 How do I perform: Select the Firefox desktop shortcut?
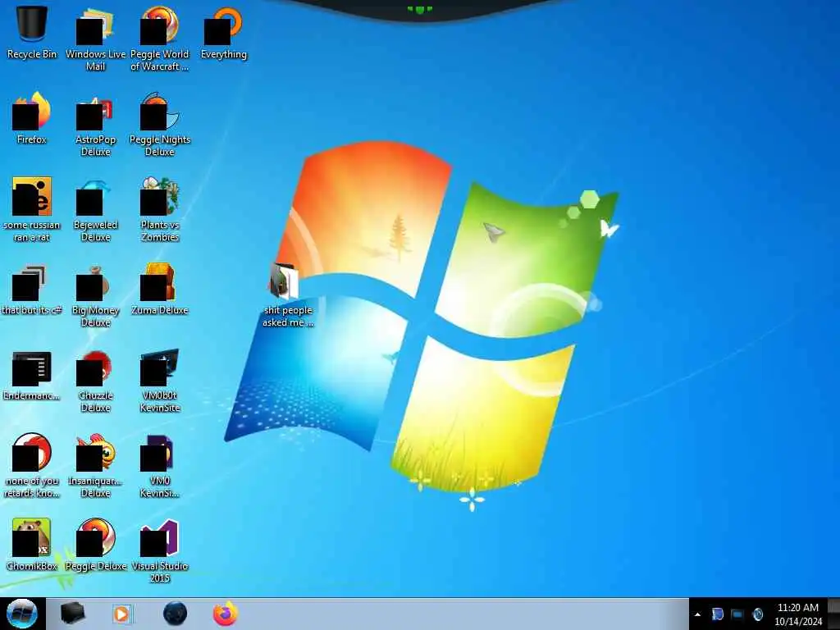pos(32,118)
